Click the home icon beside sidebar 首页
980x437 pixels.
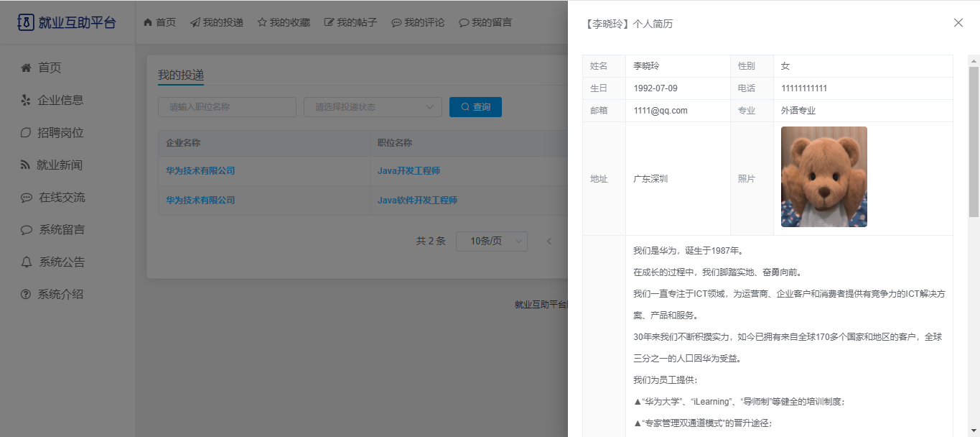[26, 68]
